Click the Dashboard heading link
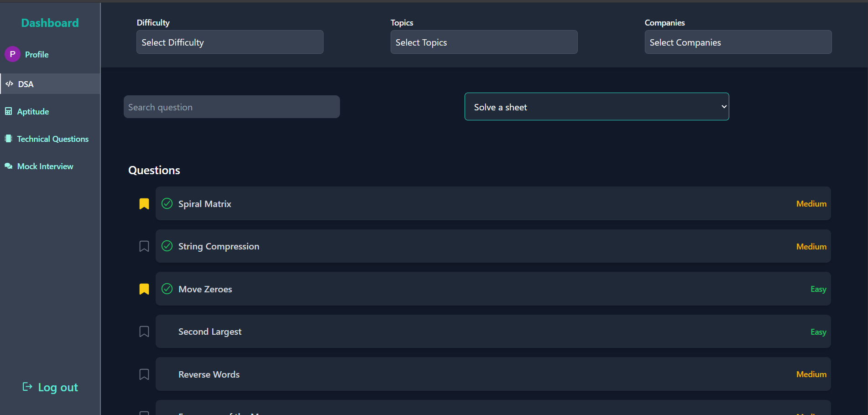 (50, 23)
